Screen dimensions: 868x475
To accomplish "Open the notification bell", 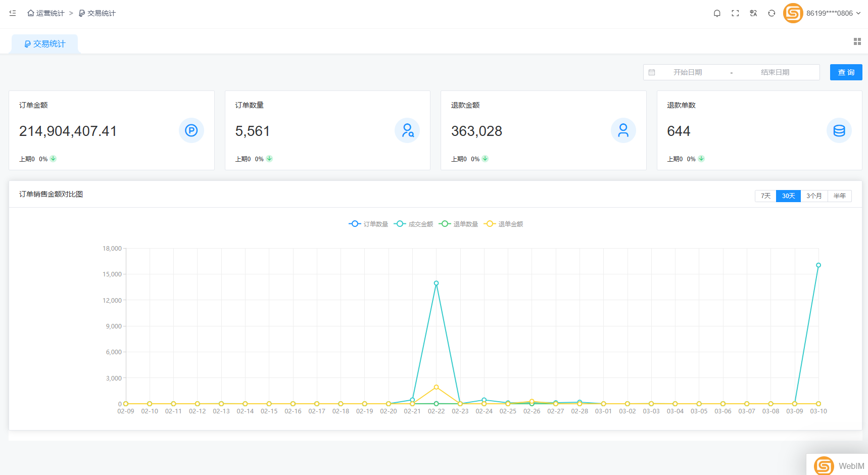I will tap(716, 13).
